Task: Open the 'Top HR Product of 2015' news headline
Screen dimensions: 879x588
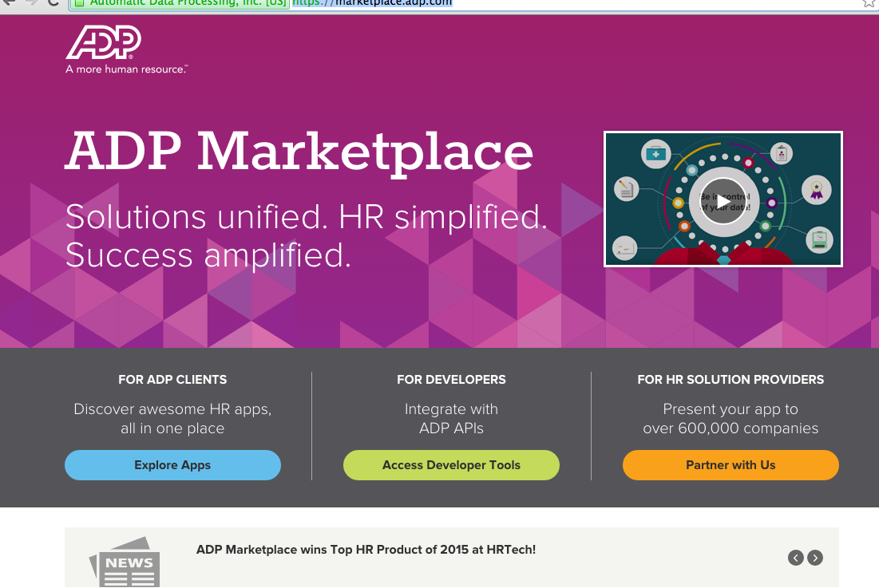Action: click(366, 550)
